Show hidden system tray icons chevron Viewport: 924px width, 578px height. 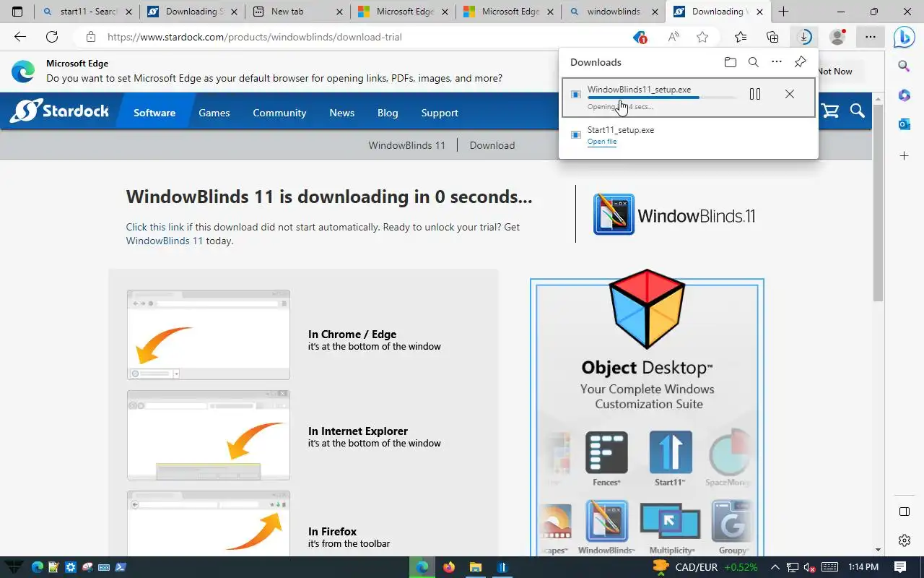coord(775,567)
